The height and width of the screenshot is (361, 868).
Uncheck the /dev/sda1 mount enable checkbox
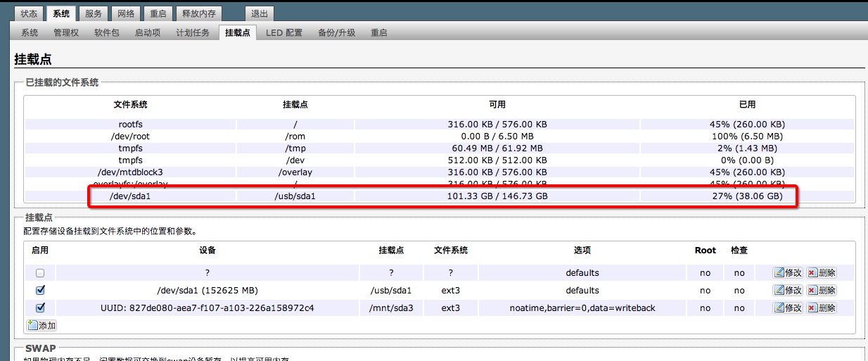40,290
